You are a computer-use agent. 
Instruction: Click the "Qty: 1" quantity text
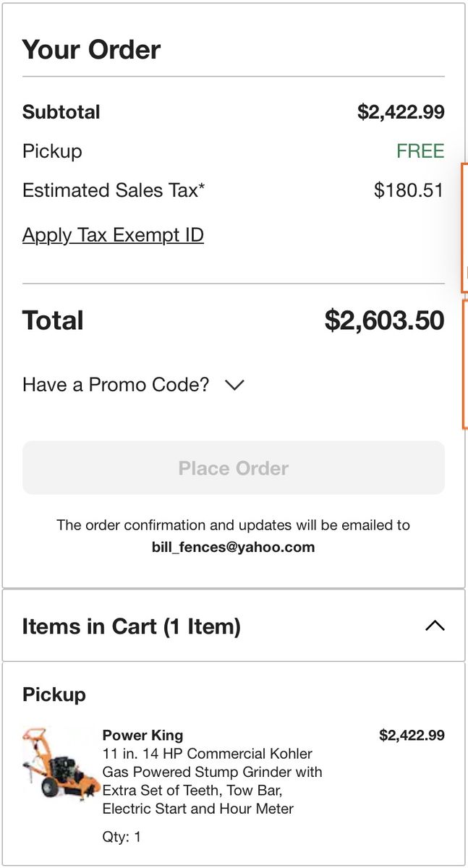pyautogui.click(x=122, y=837)
